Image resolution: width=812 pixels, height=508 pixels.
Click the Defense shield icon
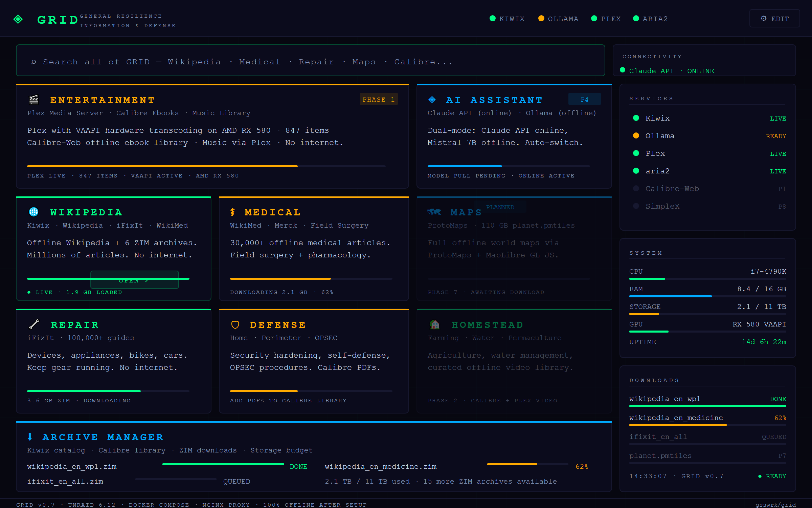(235, 325)
